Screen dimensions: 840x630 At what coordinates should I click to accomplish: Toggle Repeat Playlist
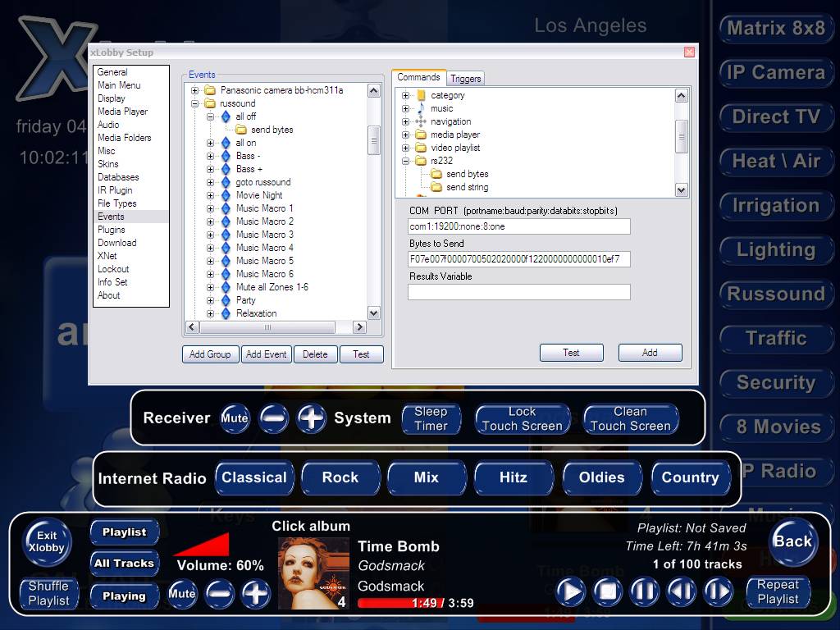pos(778,591)
